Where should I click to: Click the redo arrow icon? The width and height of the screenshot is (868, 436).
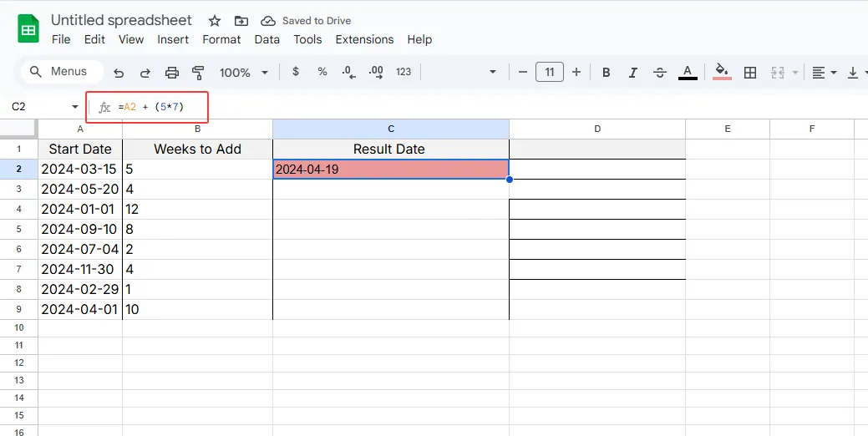(145, 73)
